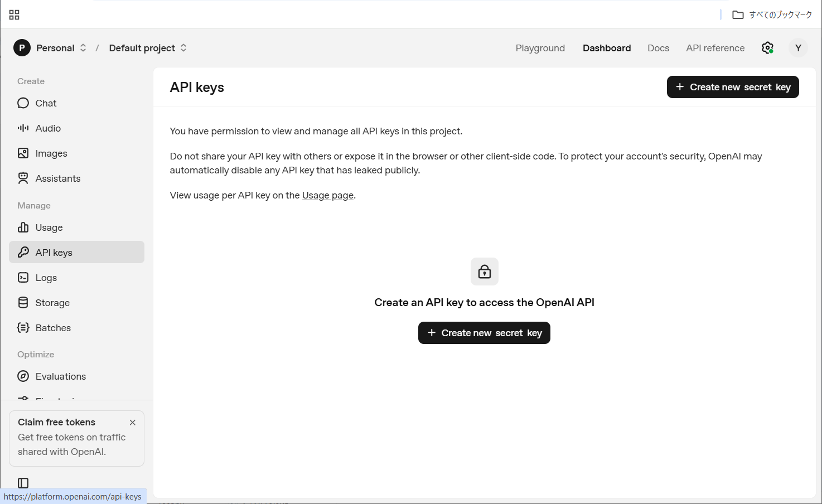Screen dimensions: 822x504
Task: View the Usage page from sidebar
Action: [49, 227]
